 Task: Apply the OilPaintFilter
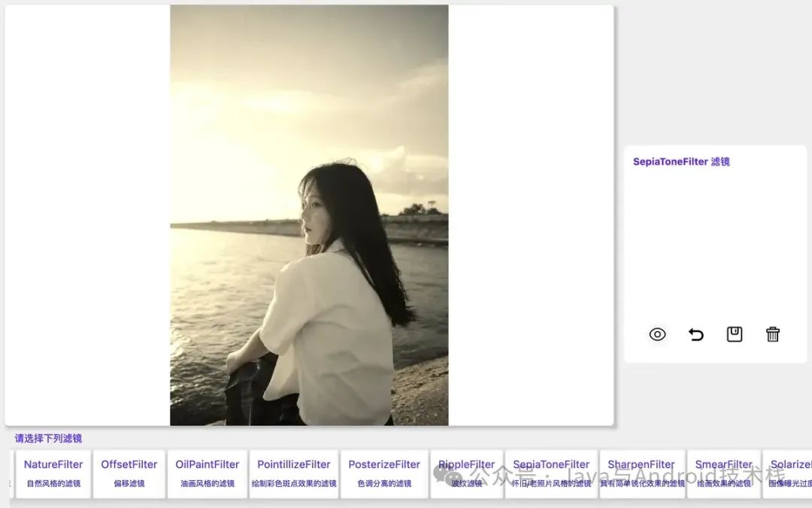click(x=208, y=474)
